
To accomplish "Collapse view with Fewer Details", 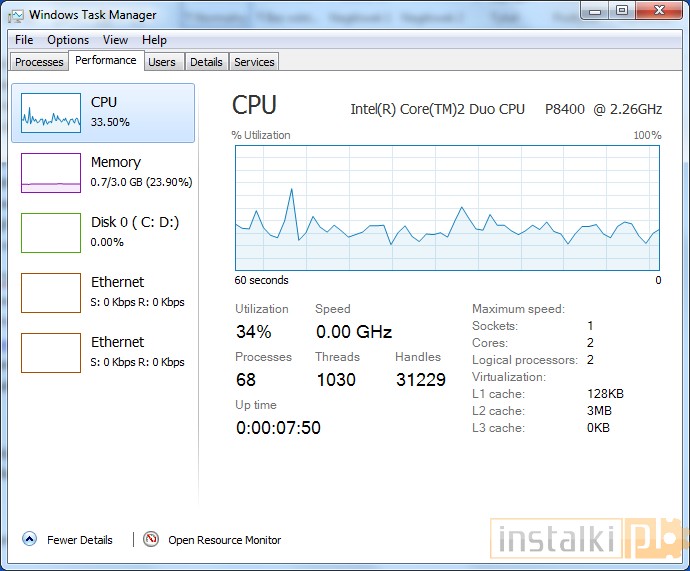I will 80,540.
